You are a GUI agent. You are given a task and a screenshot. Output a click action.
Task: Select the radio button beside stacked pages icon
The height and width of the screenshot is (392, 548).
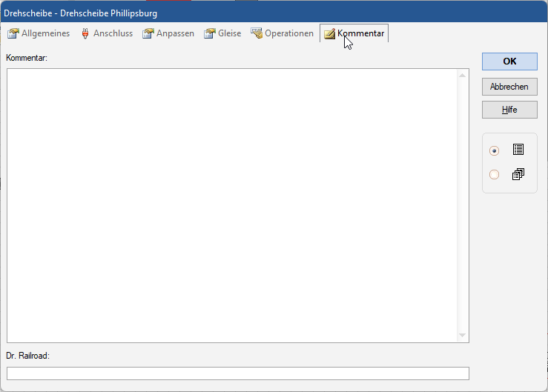click(495, 175)
